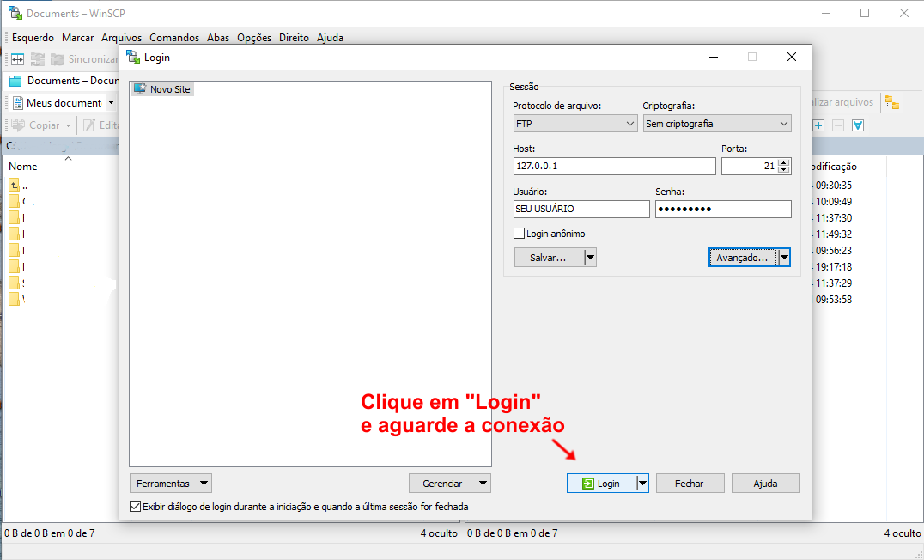The height and width of the screenshot is (560, 924).
Task: Select the parent directory '..' row
Action: tap(18, 186)
